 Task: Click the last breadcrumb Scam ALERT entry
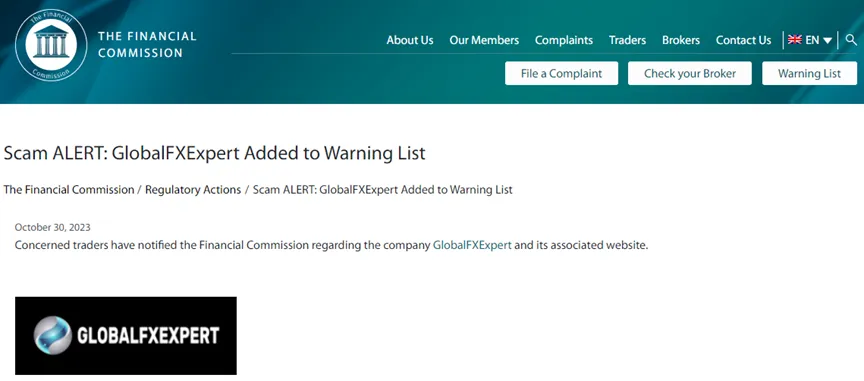click(x=382, y=190)
